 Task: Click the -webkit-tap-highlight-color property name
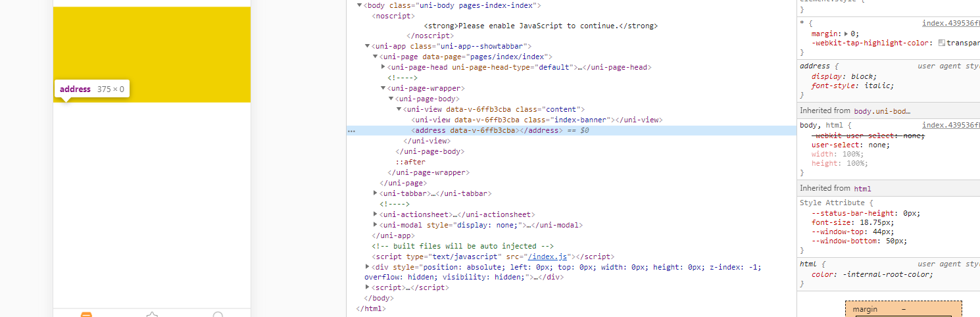(x=870, y=43)
